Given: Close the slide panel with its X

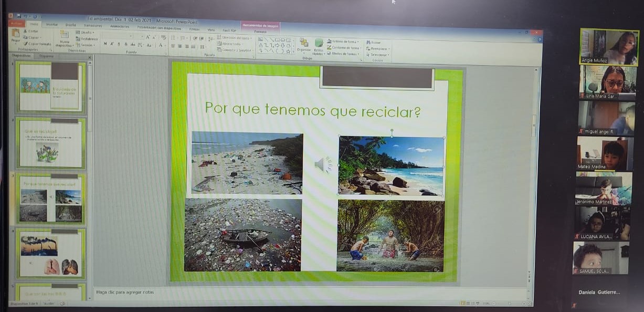Looking at the screenshot, I should pyautogui.click(x=89, y=57).
